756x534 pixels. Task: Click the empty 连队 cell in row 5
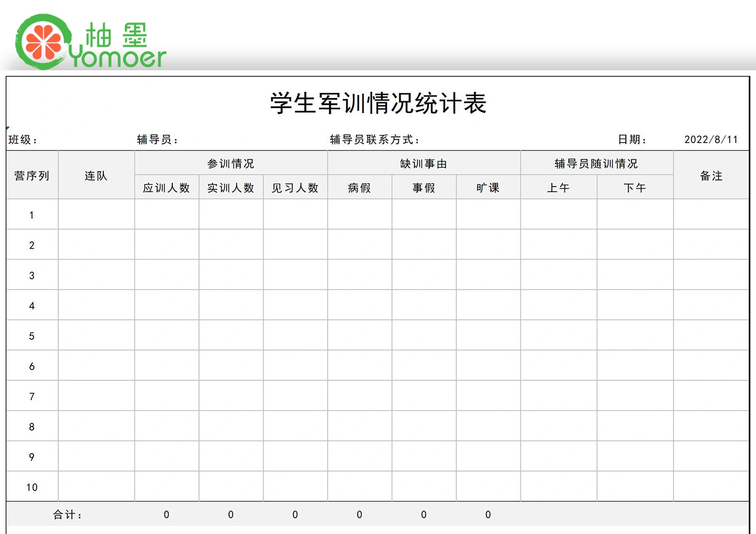pyautogui.click(x=96, y=336)
